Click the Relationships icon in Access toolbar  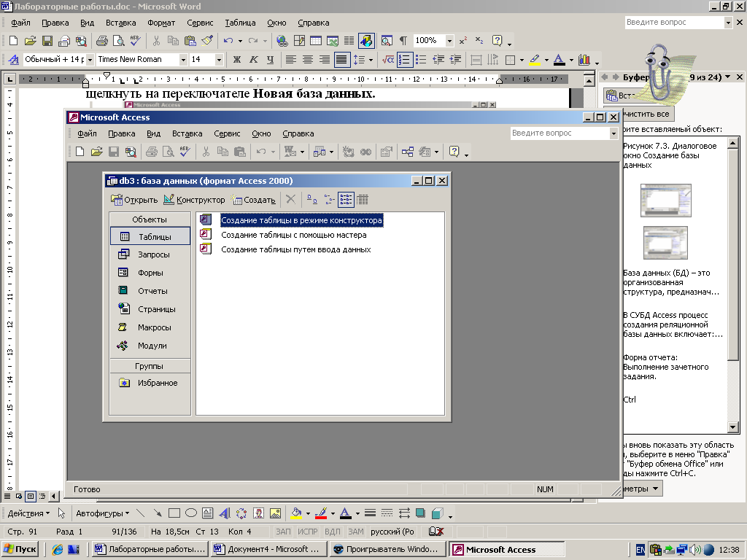pos(407,152)
